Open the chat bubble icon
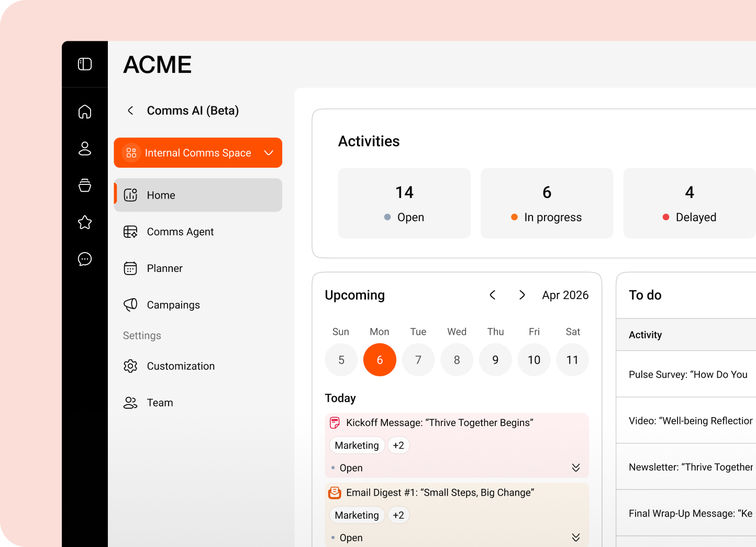This screenshot has height=547, width=756. tap(85, 259)
